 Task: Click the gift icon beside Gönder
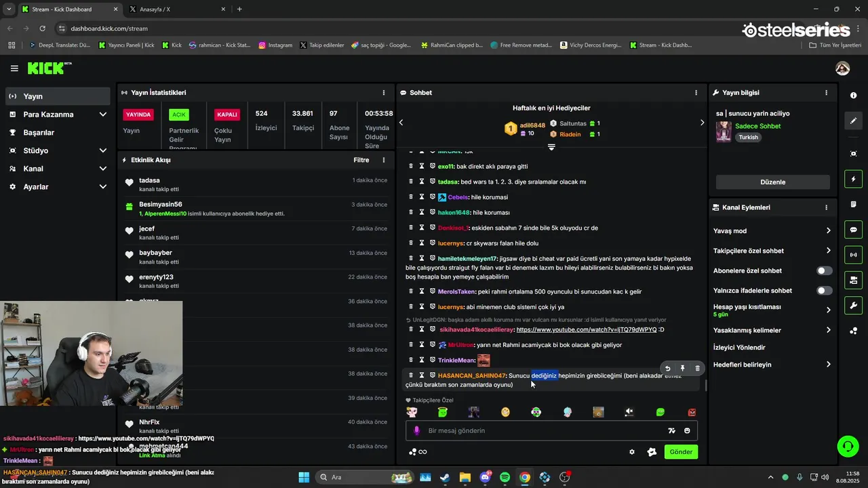[x=652, y=452]
